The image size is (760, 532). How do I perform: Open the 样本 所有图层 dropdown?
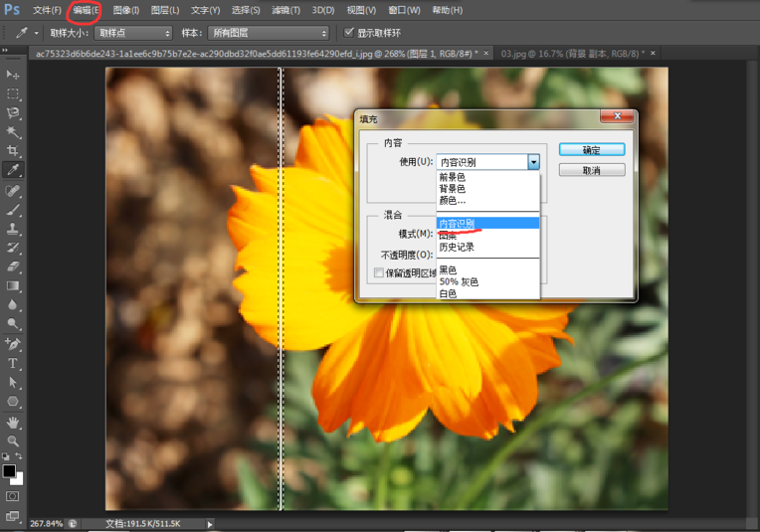coord(268,33)
